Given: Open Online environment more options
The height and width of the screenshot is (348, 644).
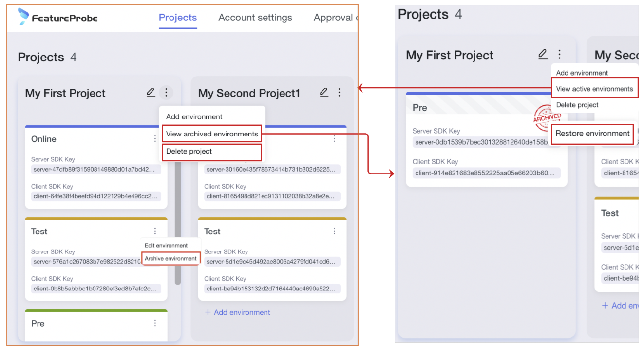Looking at the screenshot, I should pyautogui.click(x=155, y=139).
